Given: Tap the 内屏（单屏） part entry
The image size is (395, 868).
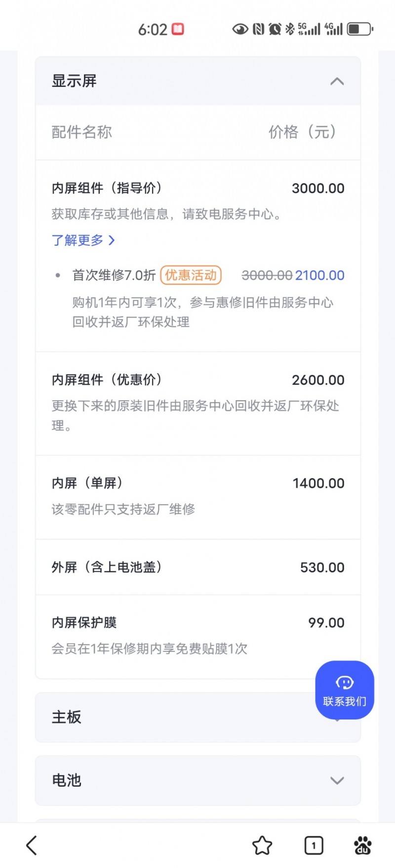Looking at the screenshot, I should click(87, 483).
